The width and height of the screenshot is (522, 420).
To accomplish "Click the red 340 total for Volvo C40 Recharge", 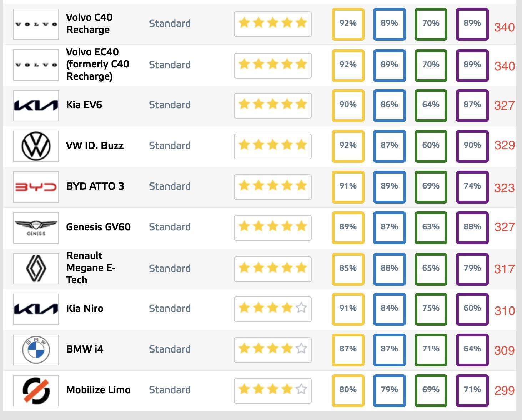I will 504,27.
